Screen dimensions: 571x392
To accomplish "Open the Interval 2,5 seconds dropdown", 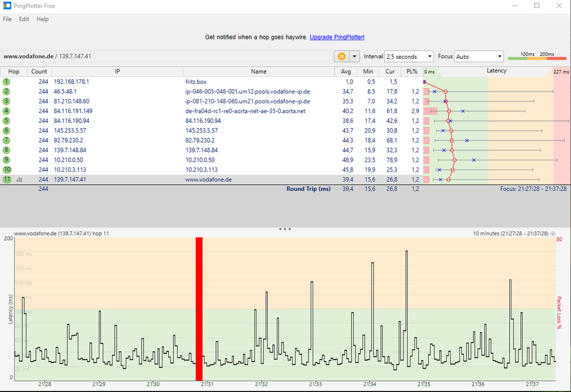I will (x=409, y=57).
